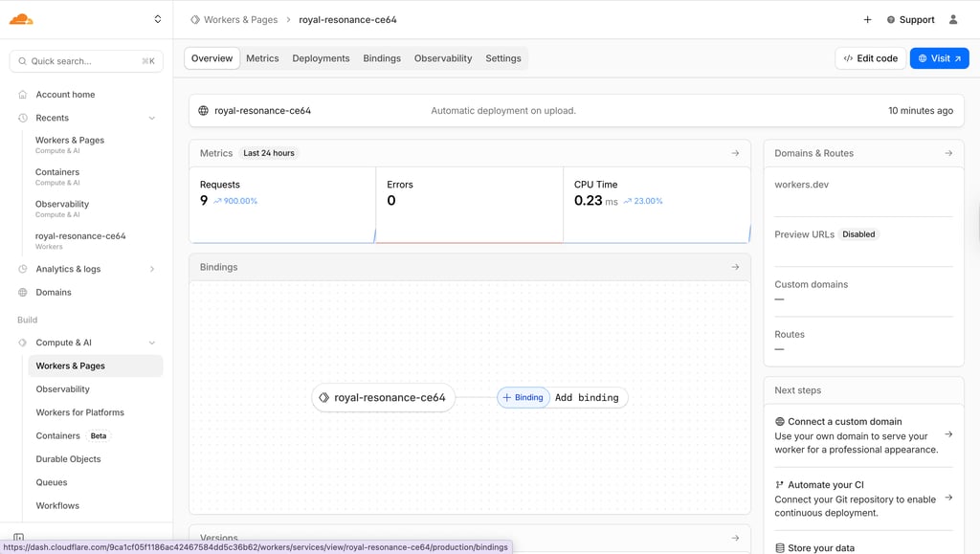Click arrow next to Automate your CI
Image resolution: width=980 pixels, height=554 pixels.
(x=948, y=498)
